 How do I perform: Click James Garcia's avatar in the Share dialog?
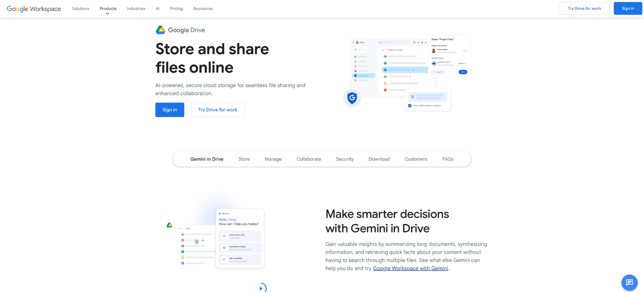click(434, 51)
